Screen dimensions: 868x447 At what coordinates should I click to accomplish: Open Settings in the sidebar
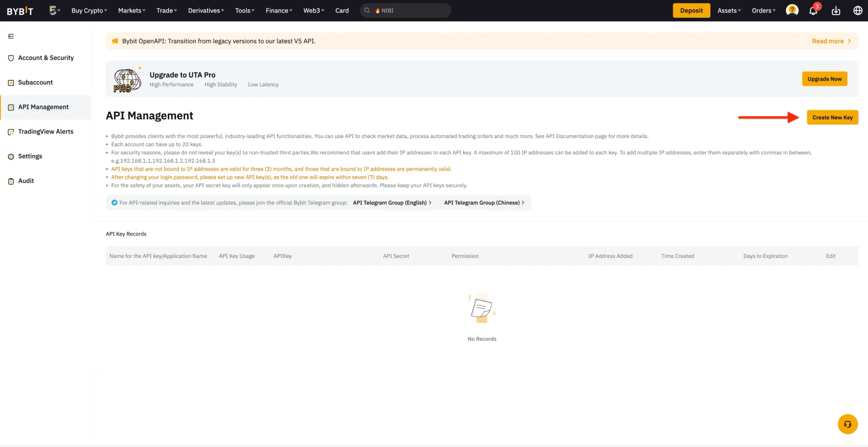(46, 157)
